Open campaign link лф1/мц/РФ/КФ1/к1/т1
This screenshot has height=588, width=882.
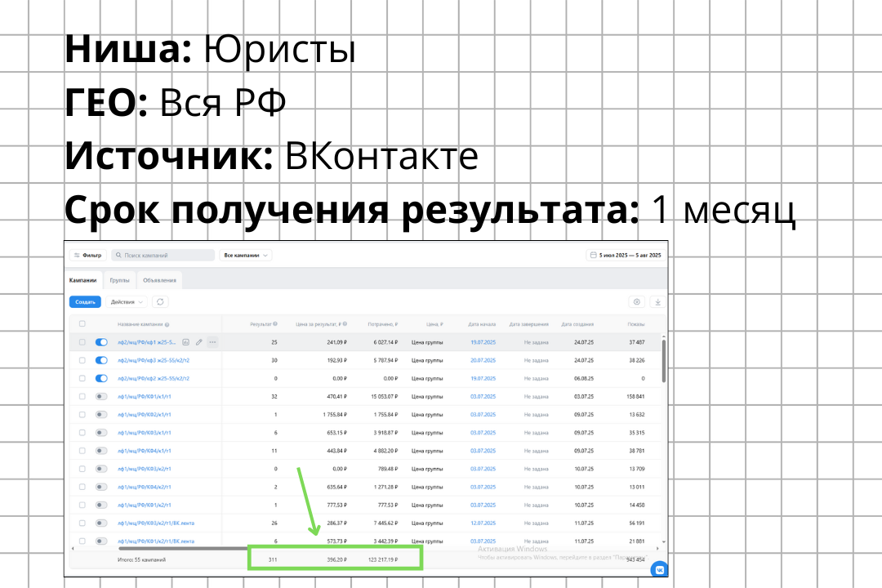[145, 397]
